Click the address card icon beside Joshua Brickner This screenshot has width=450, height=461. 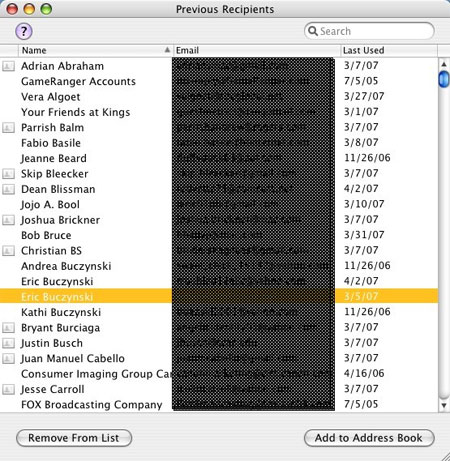8,220
